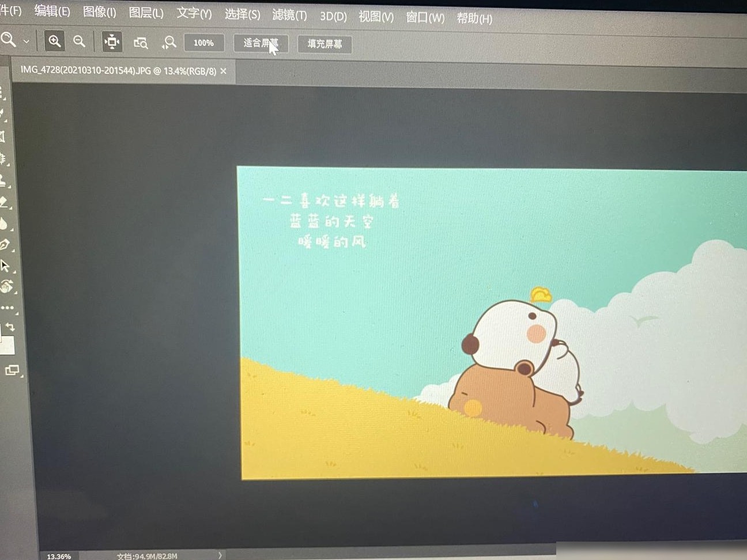
Task: Open the 图层(L) menu
Action: coord(146,13)
